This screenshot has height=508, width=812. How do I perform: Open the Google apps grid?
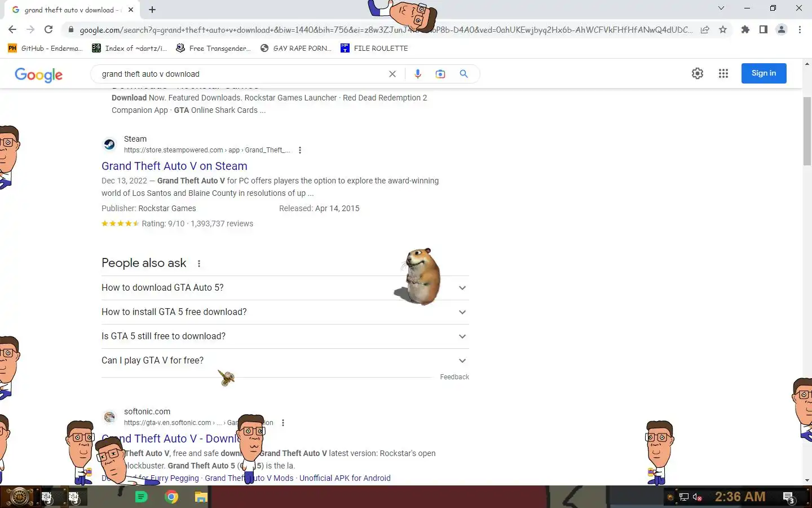click(x=723, y=73)
